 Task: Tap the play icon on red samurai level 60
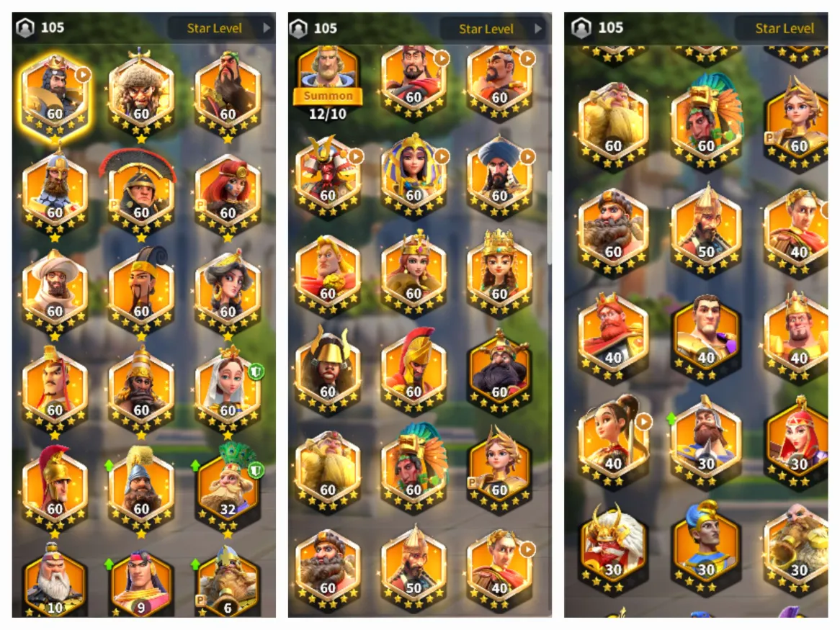click(356, 156)
